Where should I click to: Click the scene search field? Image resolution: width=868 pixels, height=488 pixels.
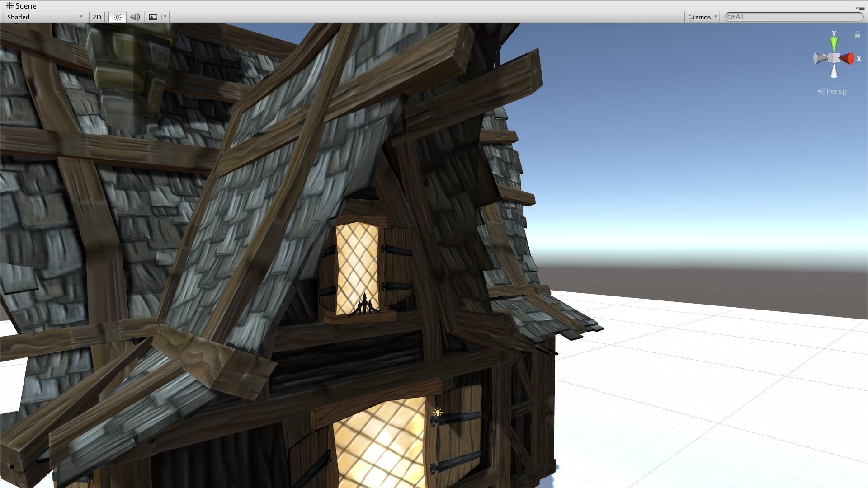tap(794, 17)
